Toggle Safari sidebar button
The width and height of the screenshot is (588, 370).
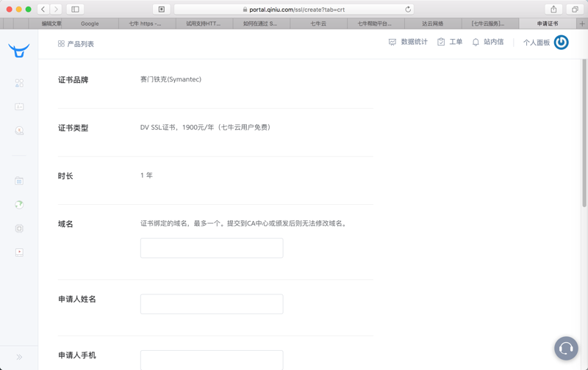(x=75, y=9)
